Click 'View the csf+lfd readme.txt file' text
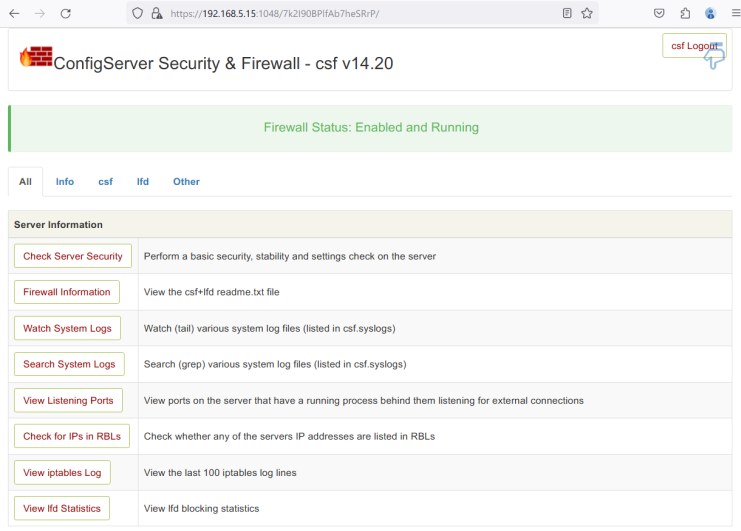This screenshot has width=741, height=531. [211, 292]
